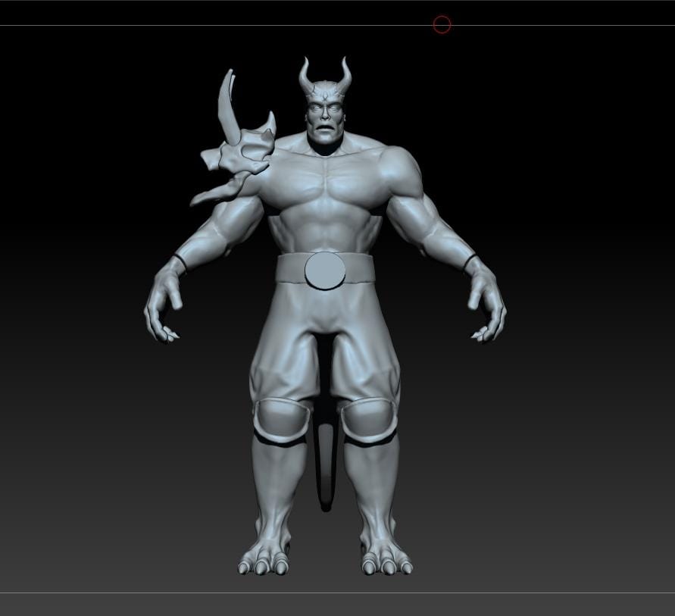Click the triceratops skull shoulder armor

click(x=235, y=142)
